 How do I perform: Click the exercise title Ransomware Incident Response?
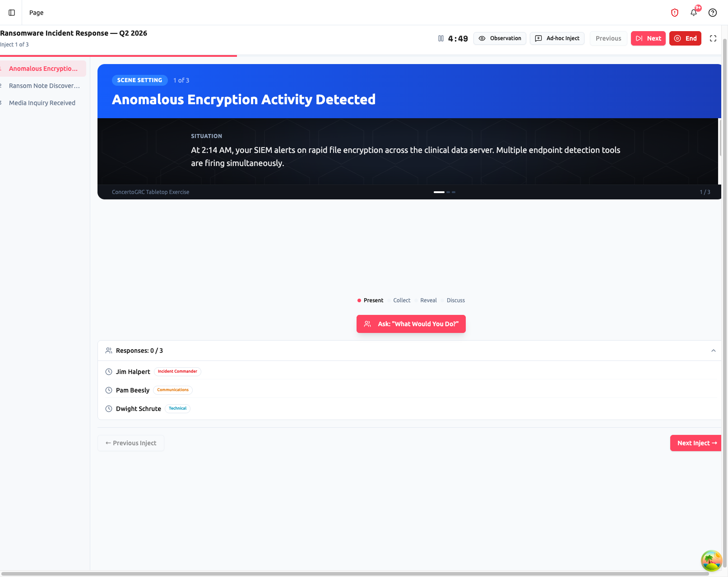pyautogui.click(x=74, y=33)
